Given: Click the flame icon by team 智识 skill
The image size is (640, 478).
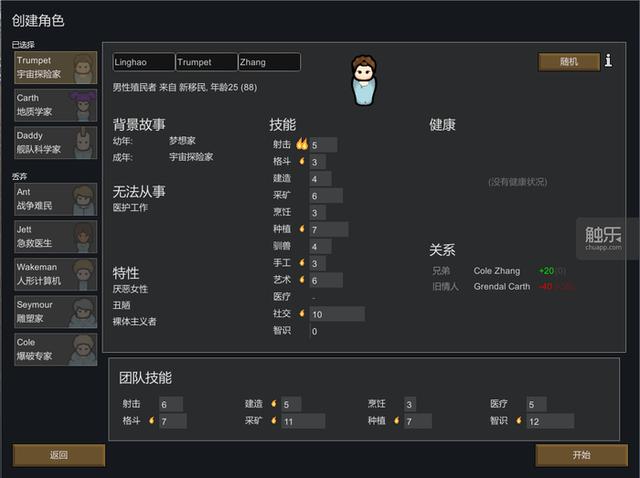Looking at the screenshot, I should point(518,420).
